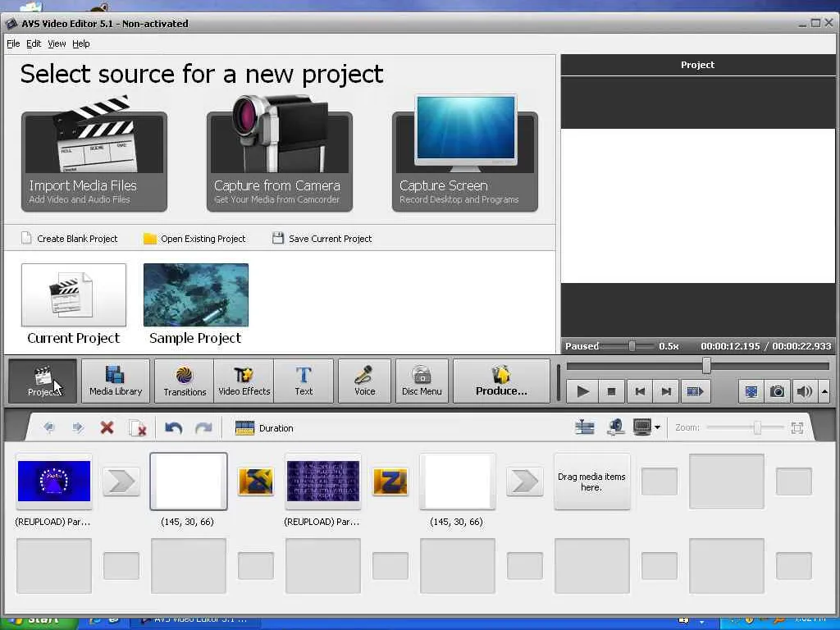Open the Project tab

click(x=43, y=381)
